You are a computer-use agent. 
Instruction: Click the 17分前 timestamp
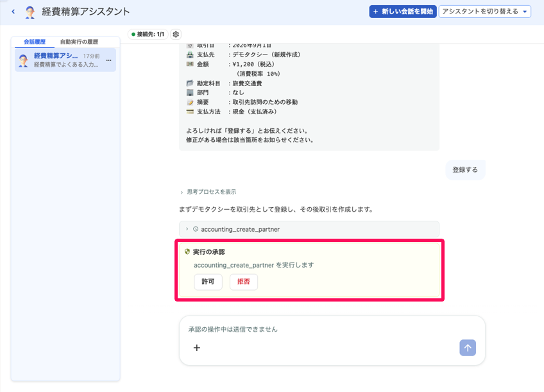point(91,56)
